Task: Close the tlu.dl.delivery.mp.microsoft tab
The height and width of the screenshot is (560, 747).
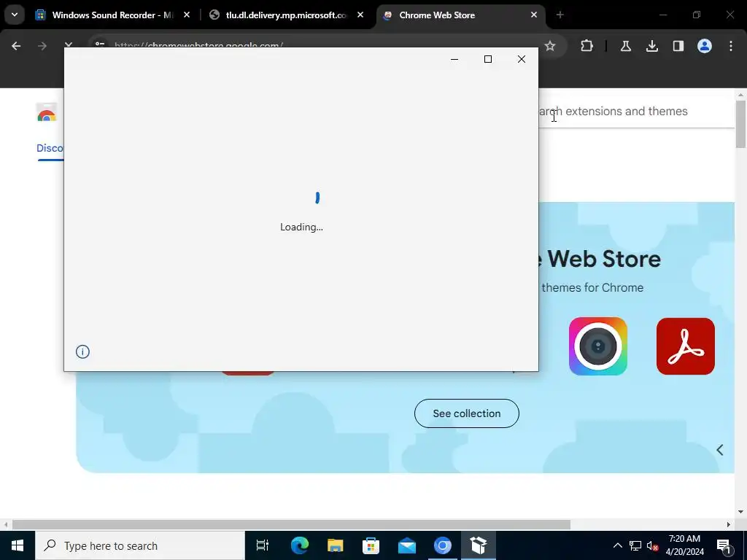Action: (360, 15)
